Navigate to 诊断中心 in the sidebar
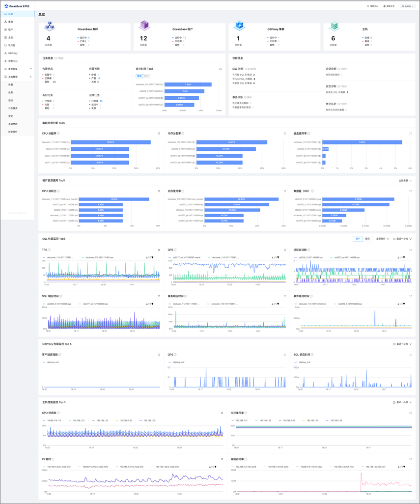This screenshot has height=504, width=420. (x=13, y=61)
